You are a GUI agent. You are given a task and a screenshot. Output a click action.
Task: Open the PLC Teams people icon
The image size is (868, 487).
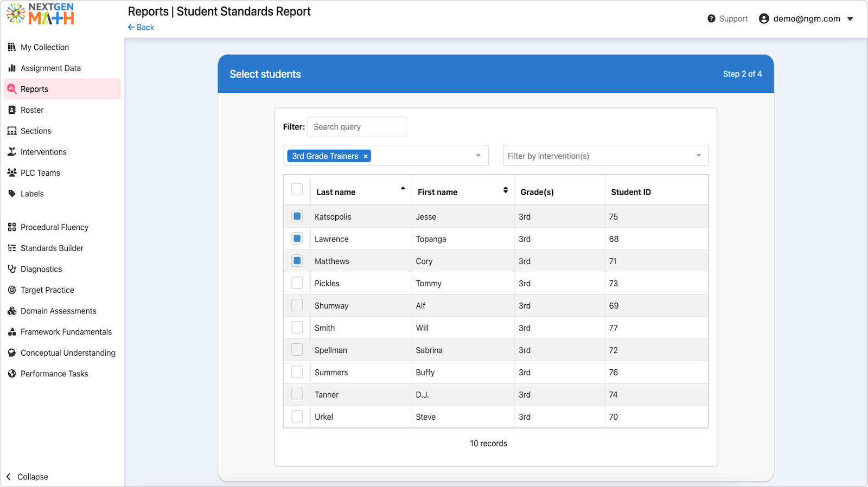11,172
